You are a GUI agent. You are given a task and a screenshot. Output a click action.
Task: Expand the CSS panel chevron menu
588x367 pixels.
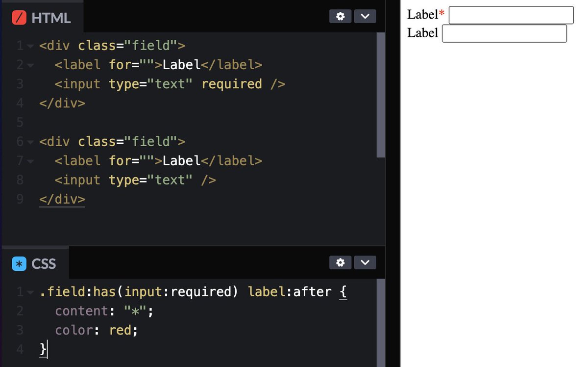(x=365, y=262)
